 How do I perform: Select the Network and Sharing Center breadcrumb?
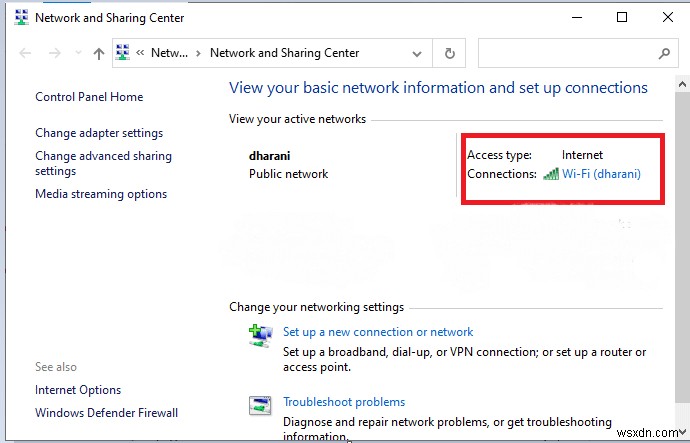click(284, 54)
